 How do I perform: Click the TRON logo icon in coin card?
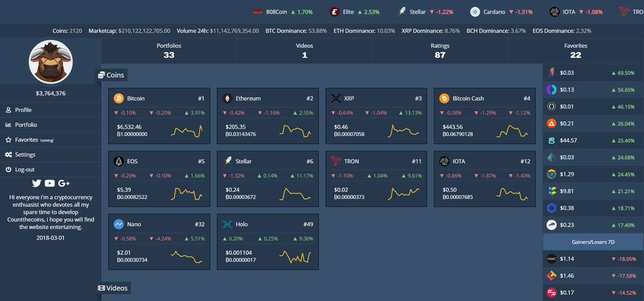(336, 161)
